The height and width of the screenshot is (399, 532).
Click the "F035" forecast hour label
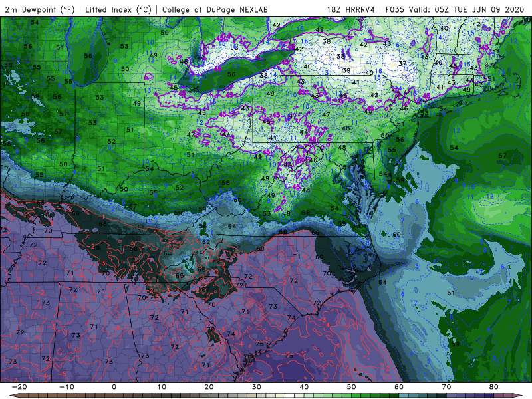(395, 9)
